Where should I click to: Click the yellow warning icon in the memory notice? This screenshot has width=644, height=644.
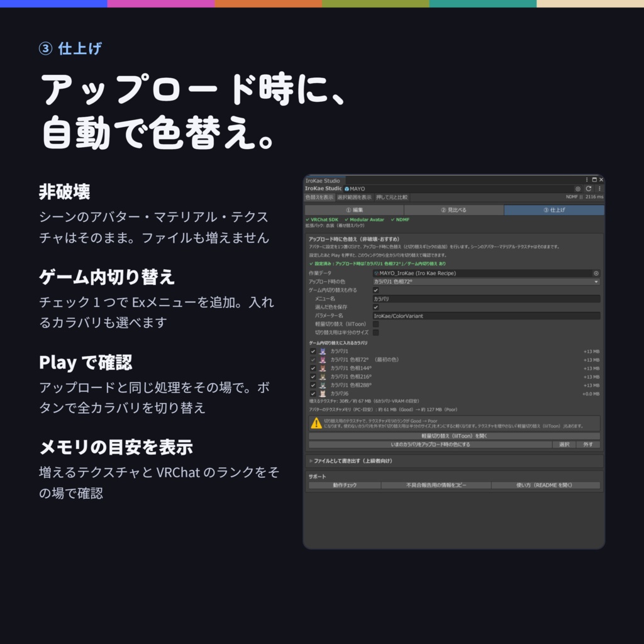(316, 423)
